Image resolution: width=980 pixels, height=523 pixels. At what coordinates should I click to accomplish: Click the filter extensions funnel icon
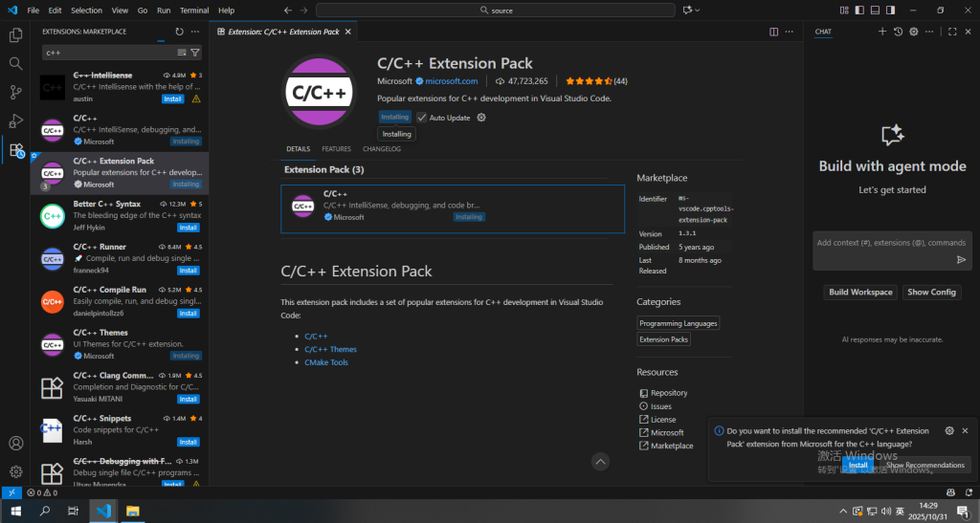point(195,53)
